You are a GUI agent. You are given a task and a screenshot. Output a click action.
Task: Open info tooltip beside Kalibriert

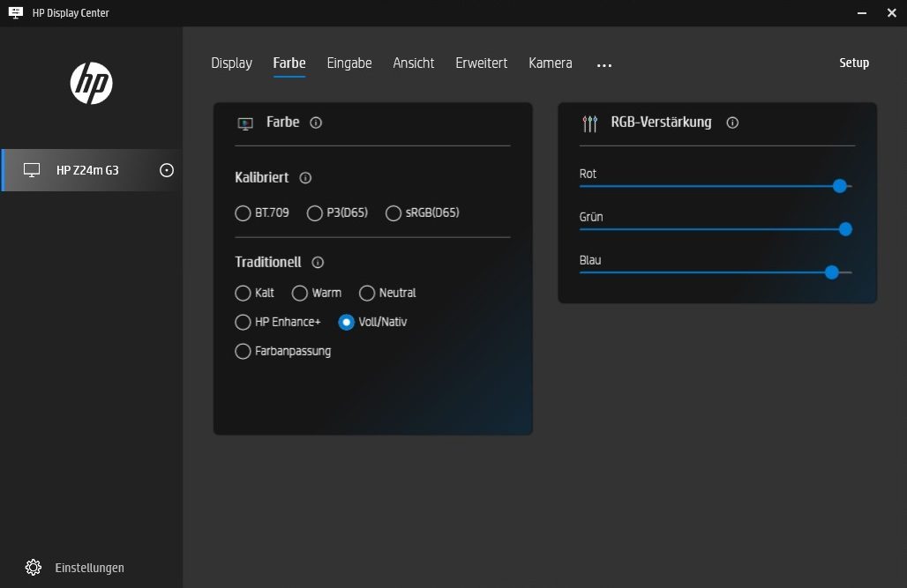(305, 178)
